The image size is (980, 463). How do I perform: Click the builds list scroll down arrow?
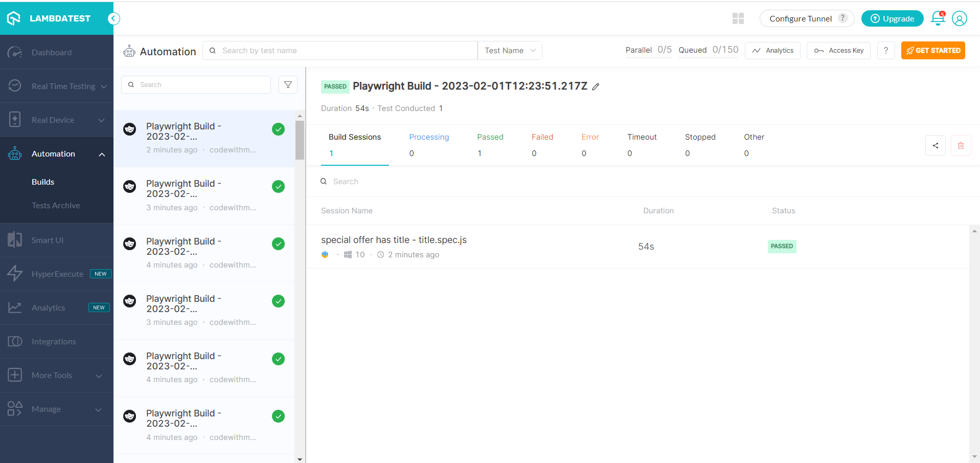pyautogui.click(x=300, y=459)
